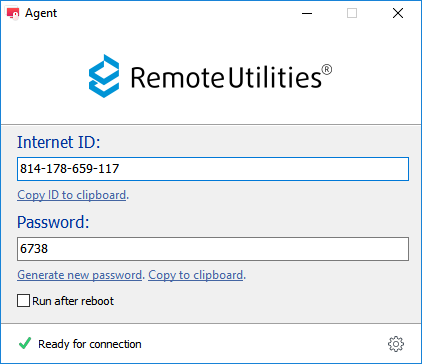Screen dimensions: 422x364
Task: Enable the Run after reboot checkbox
Action: point(23,301)
